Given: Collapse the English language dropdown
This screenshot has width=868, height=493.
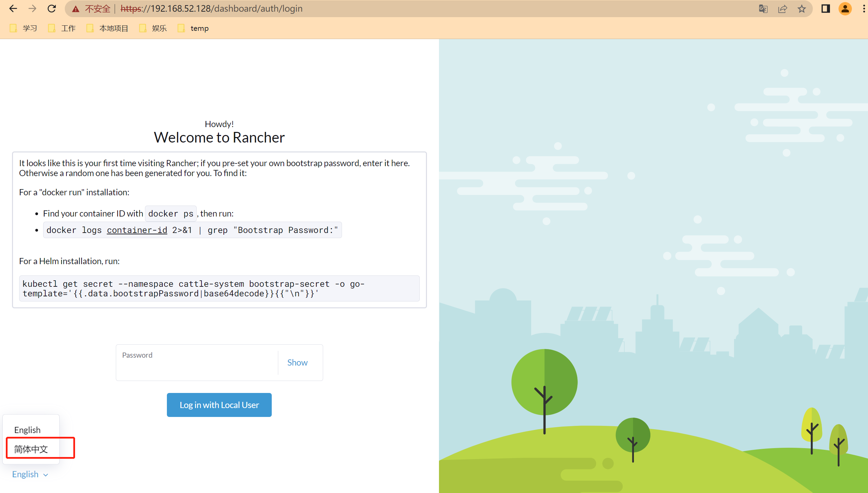Looking at the screenshot, I should pos(30,474).
